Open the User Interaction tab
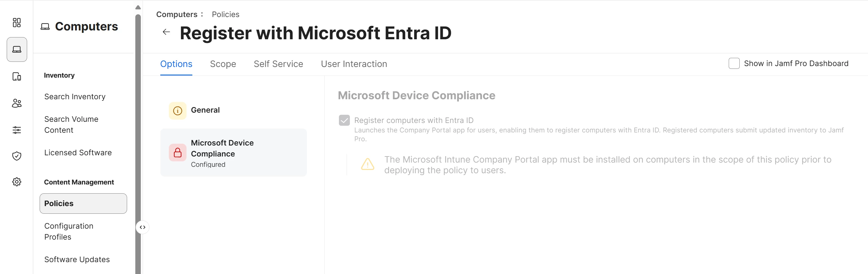The width and height of the screenshot is (868, 274). 354,64
